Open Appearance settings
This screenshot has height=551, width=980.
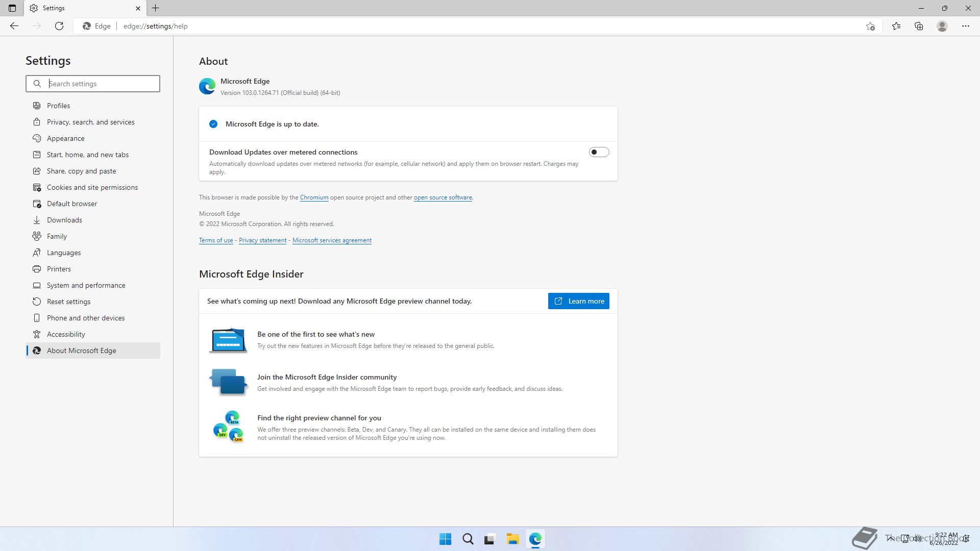point(93,138)
